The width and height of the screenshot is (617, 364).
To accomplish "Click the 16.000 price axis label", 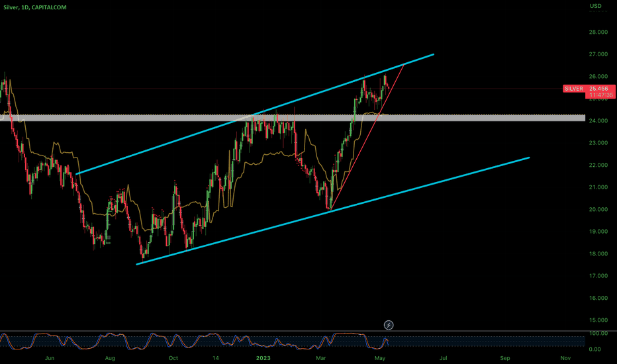I will [x=598, y=298].
